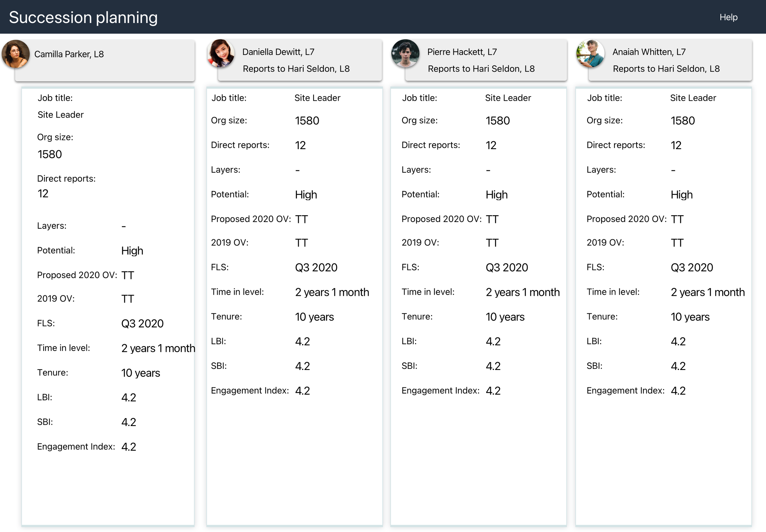
Task: Click Anaiah Whitten, L7 name text
Action: [649, 52]
